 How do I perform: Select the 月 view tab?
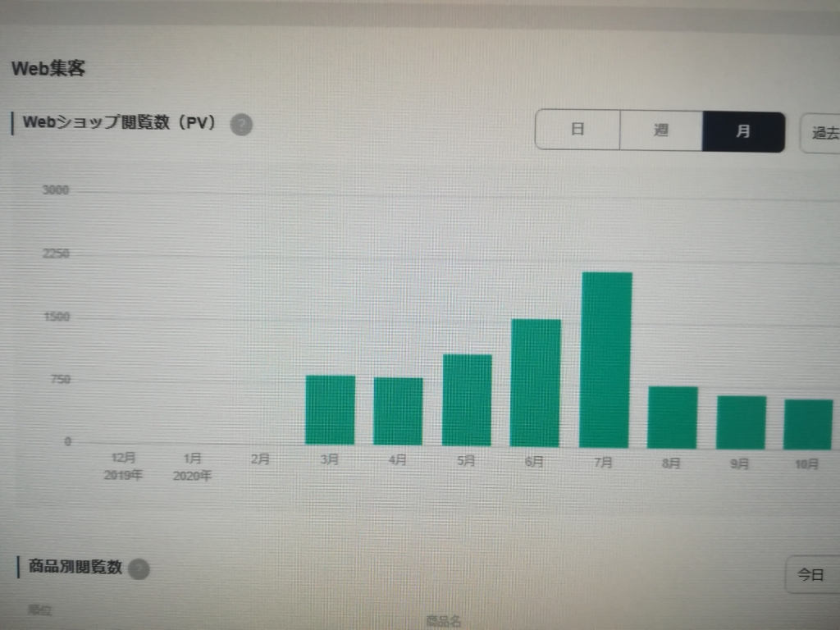(743, 132)
